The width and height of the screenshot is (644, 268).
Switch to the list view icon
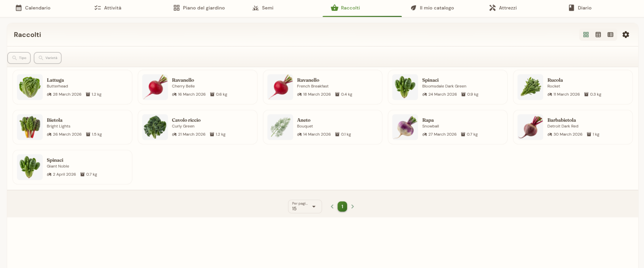[610, 34]
